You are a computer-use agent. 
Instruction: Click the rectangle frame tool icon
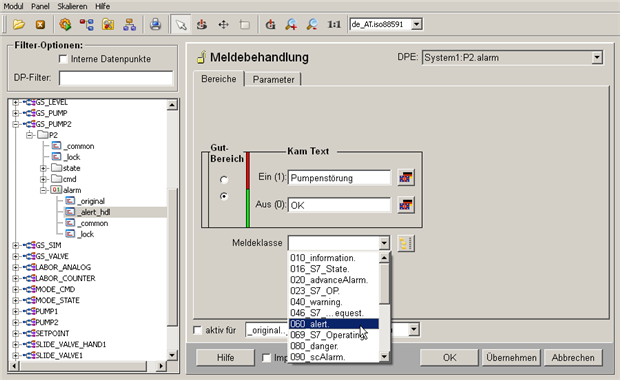pyautogui.click(x=245, y=25)
